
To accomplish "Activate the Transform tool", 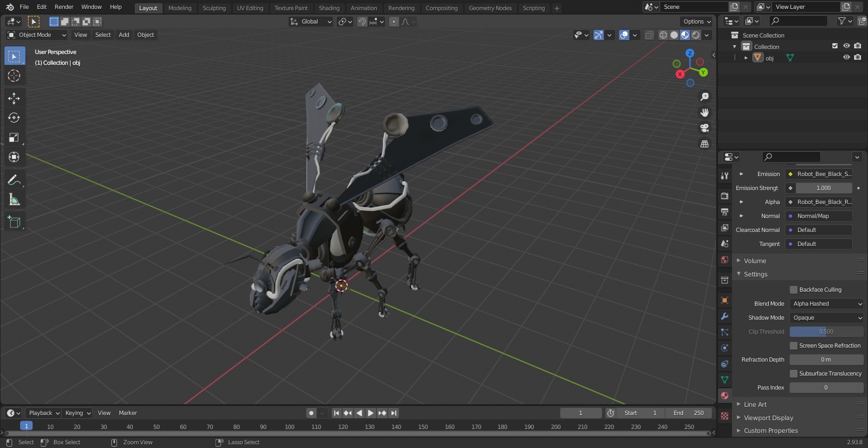I will pos(14,157).
